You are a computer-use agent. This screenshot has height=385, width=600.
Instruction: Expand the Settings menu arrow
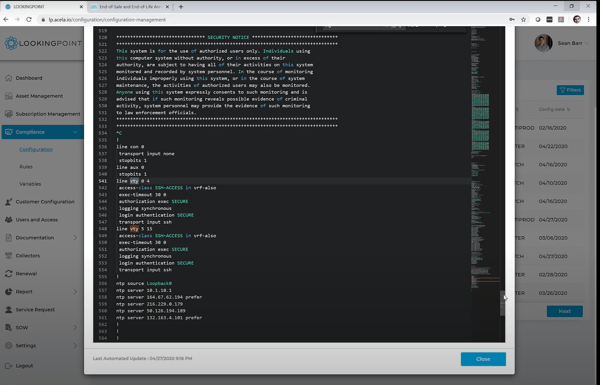click(75, 346)
